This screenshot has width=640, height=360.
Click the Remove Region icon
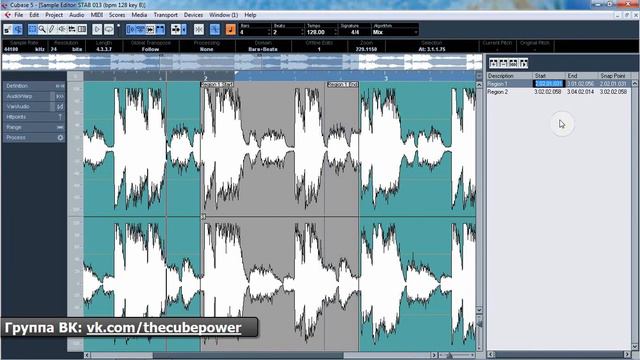point(503,63)
